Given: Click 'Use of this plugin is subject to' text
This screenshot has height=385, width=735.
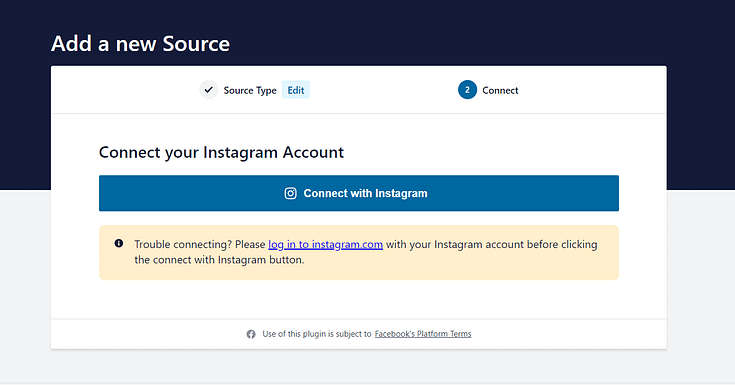Looking at the screenshot, I should click(x=317, y=334).
